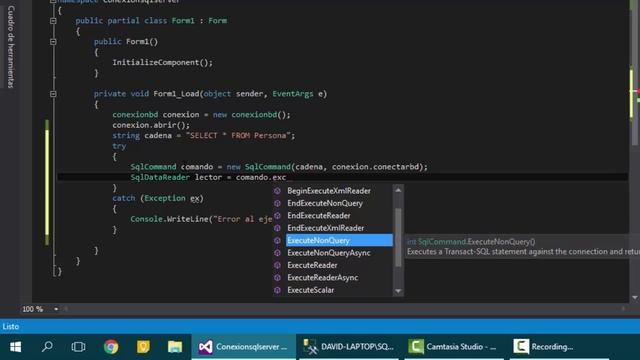
Task: Click the InitializeComponent() call
Action: pos(162,62)
